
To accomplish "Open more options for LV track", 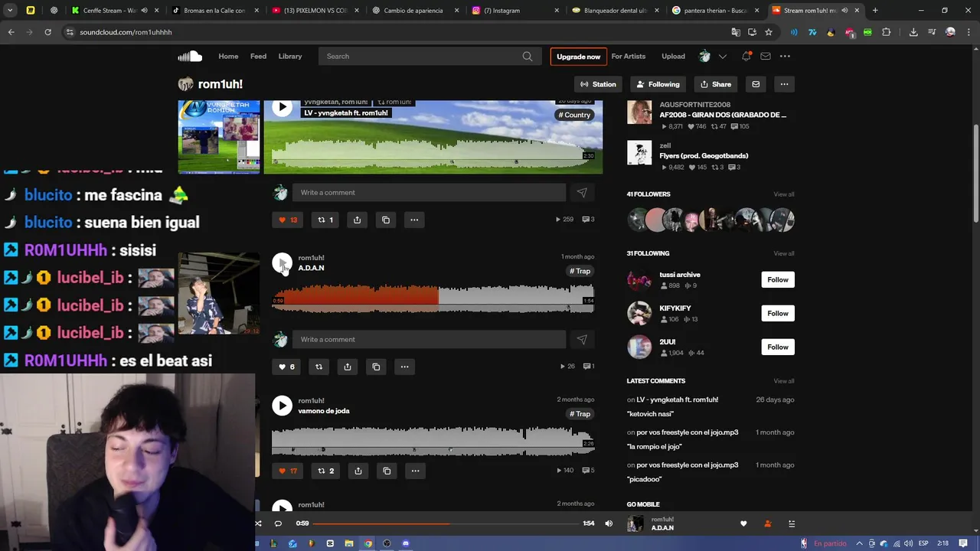I will (414, 220).
